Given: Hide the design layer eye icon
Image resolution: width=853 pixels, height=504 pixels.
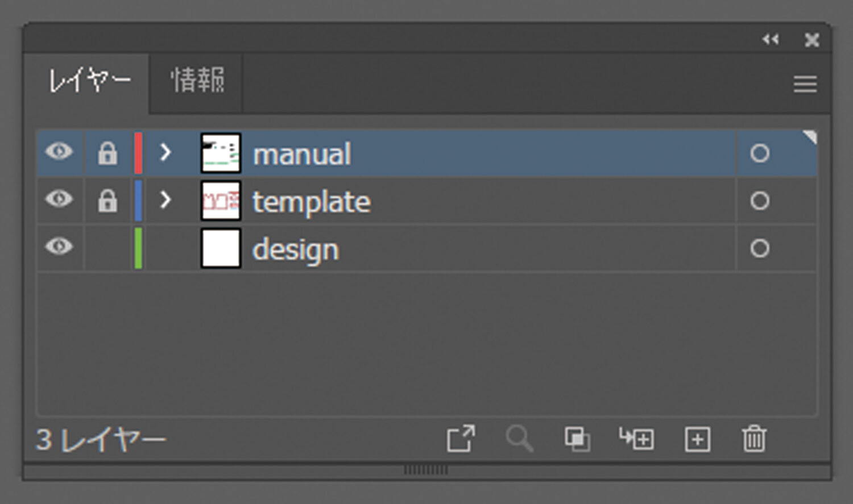Looking at the screenshot, I should 59,247.
